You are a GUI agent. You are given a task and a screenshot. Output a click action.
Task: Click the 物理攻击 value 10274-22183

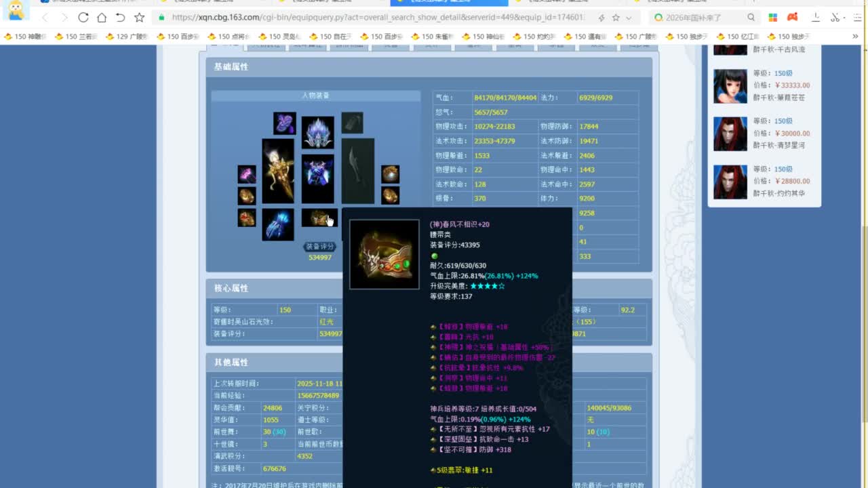click(494, 127)
